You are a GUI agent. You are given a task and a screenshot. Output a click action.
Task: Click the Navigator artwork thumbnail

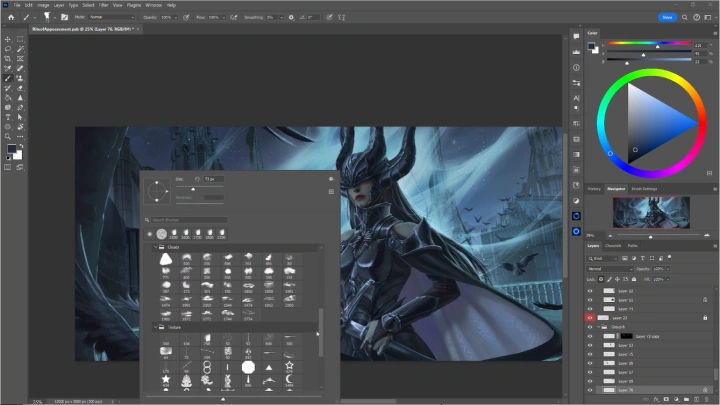651,212
